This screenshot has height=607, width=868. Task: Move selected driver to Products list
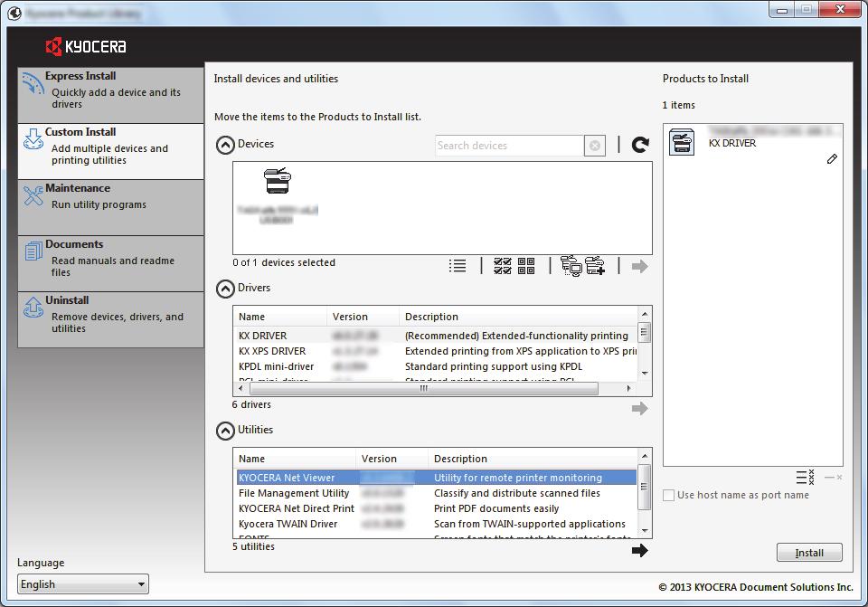click(639, 409)
